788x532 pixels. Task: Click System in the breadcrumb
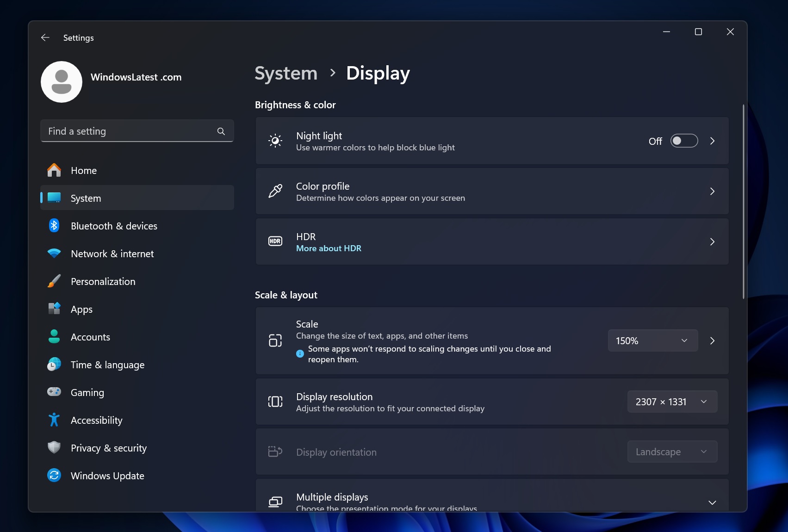tap(286, 73)
